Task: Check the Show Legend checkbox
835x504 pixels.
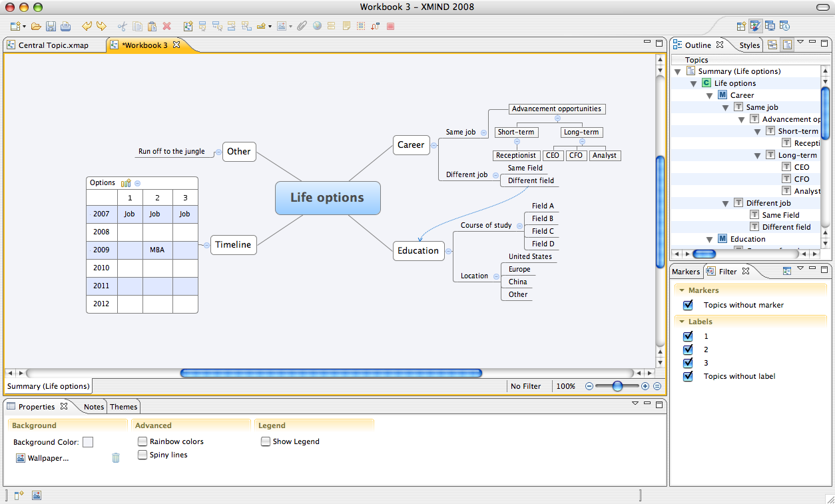Action: pos(266,441)
